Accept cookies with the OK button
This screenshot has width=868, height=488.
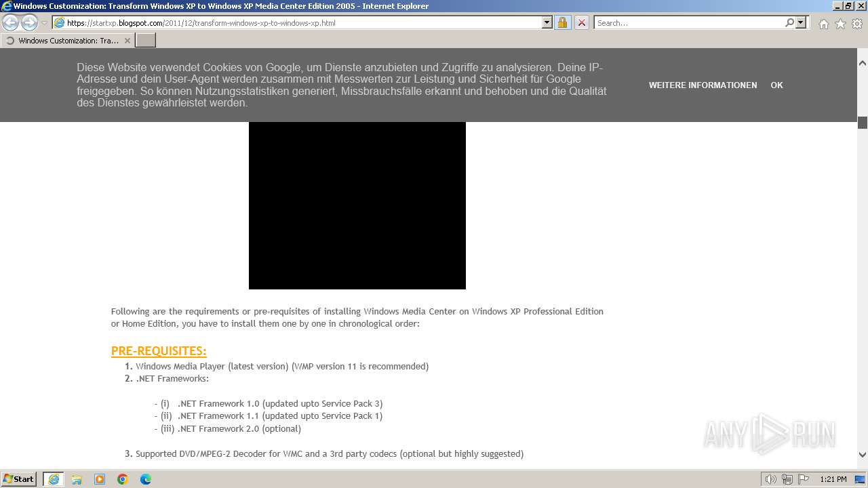click(776, 85)
